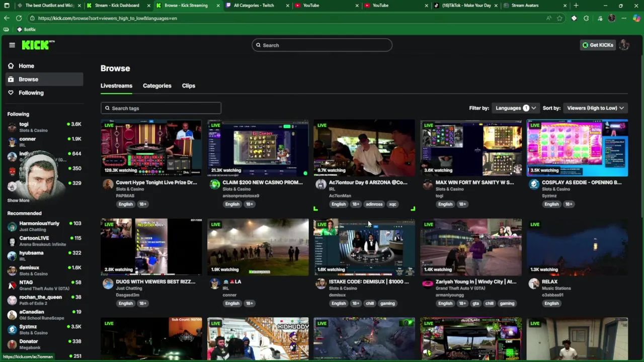Reload the browser page
Image resolution: width=644 pixels, height=362 pixels.
19,18
